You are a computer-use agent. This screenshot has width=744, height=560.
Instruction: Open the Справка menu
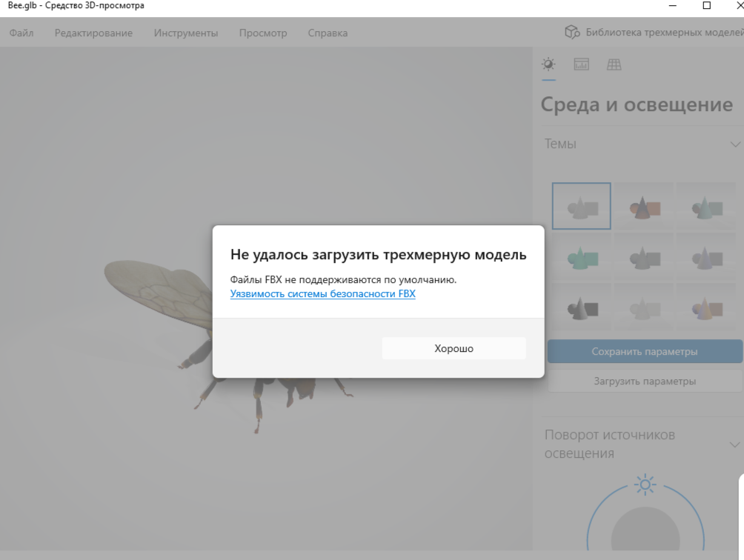point(328,33)
